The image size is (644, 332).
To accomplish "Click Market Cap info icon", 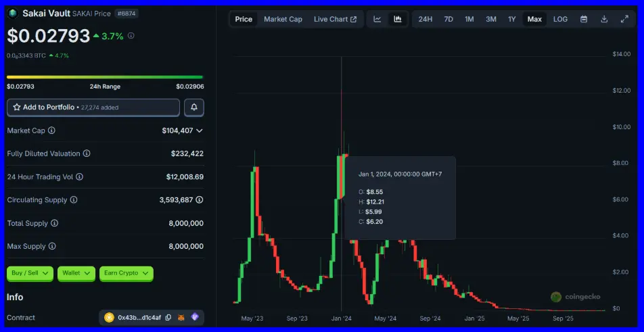I will (x=51, y=131).
